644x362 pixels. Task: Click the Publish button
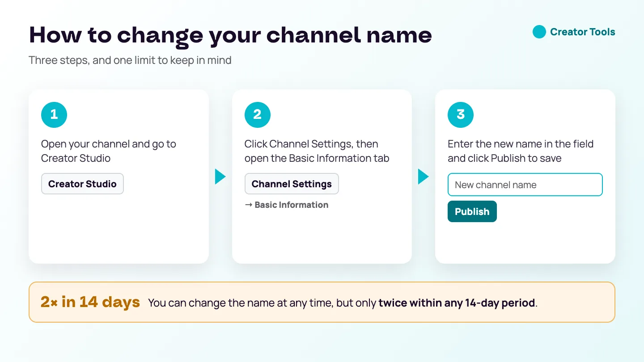[472, 211]
